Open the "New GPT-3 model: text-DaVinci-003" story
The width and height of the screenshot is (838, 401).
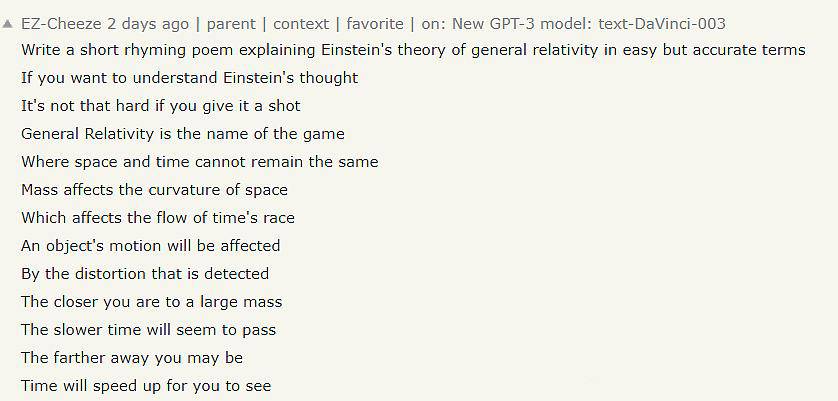pyautogui.click(x=591, y=23)
